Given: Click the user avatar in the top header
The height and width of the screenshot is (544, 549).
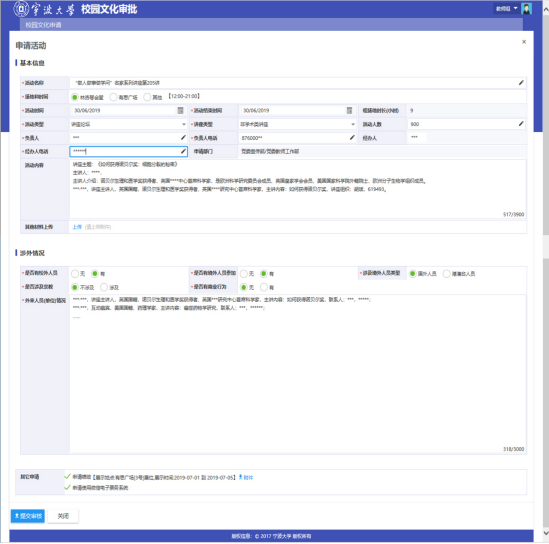Looking at the screenshot, I should pos(526,8).
